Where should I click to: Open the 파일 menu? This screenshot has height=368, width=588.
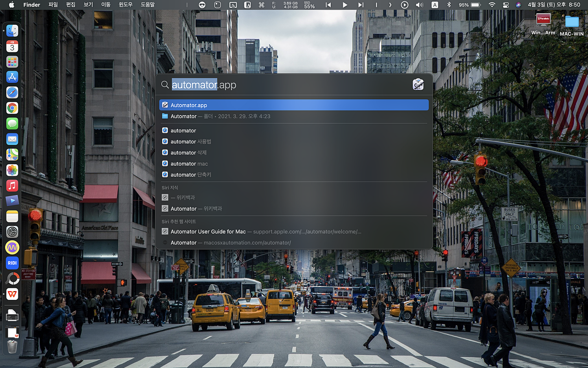tap(53, 5)
